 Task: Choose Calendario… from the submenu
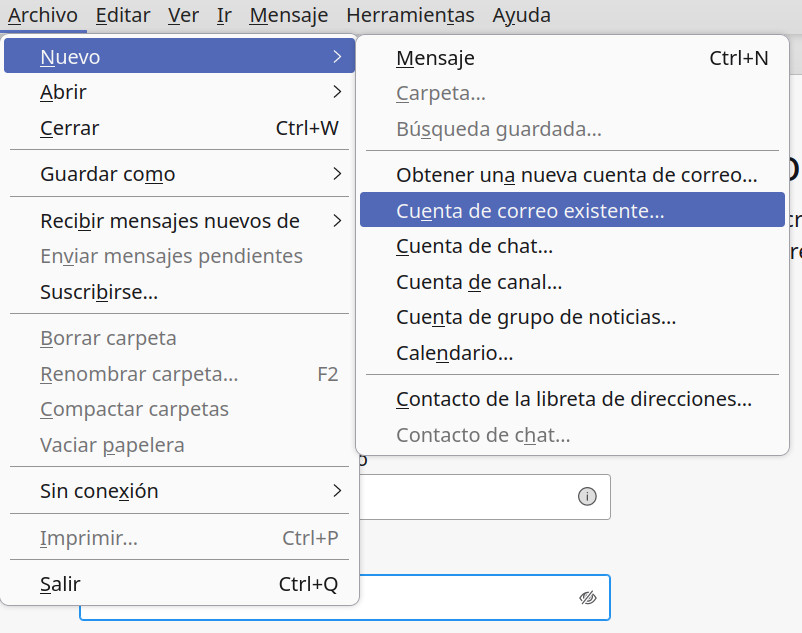click(572, 353)
